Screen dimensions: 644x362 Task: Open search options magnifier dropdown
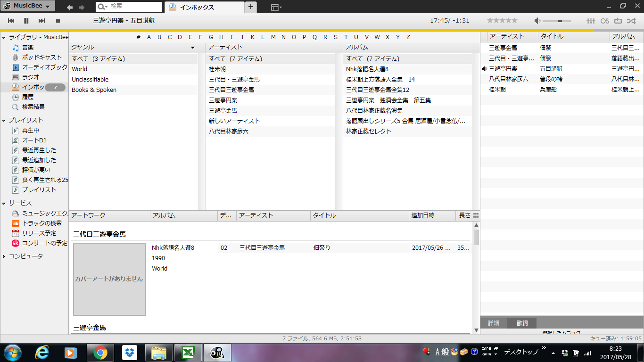(x=102, y=7)
